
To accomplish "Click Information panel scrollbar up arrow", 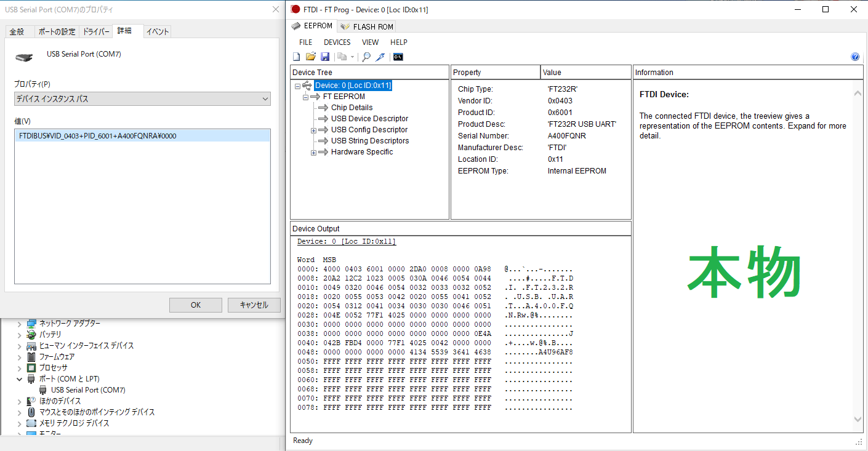I will click(858, 93).
